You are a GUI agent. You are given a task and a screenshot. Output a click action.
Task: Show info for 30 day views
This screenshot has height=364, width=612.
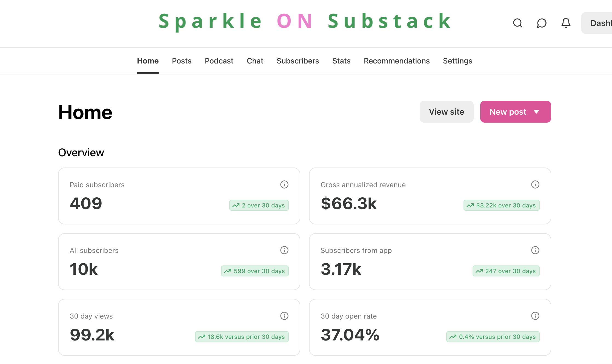(284, 316)
